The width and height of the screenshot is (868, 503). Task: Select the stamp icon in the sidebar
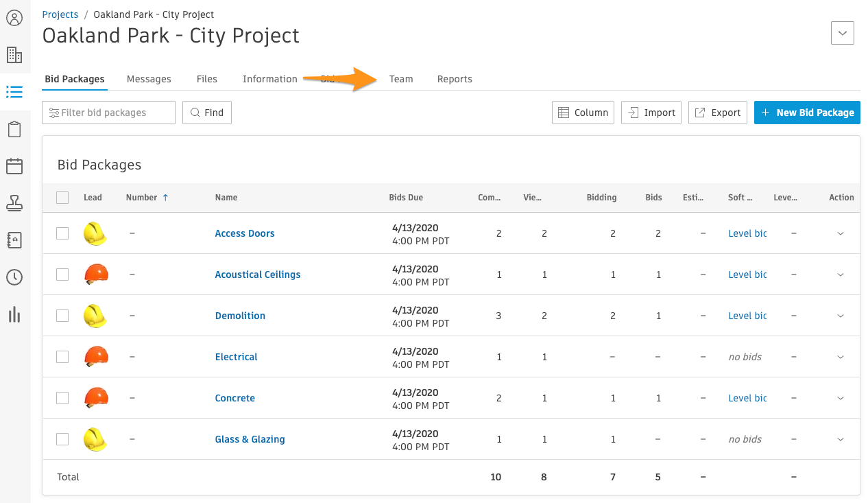15,203
